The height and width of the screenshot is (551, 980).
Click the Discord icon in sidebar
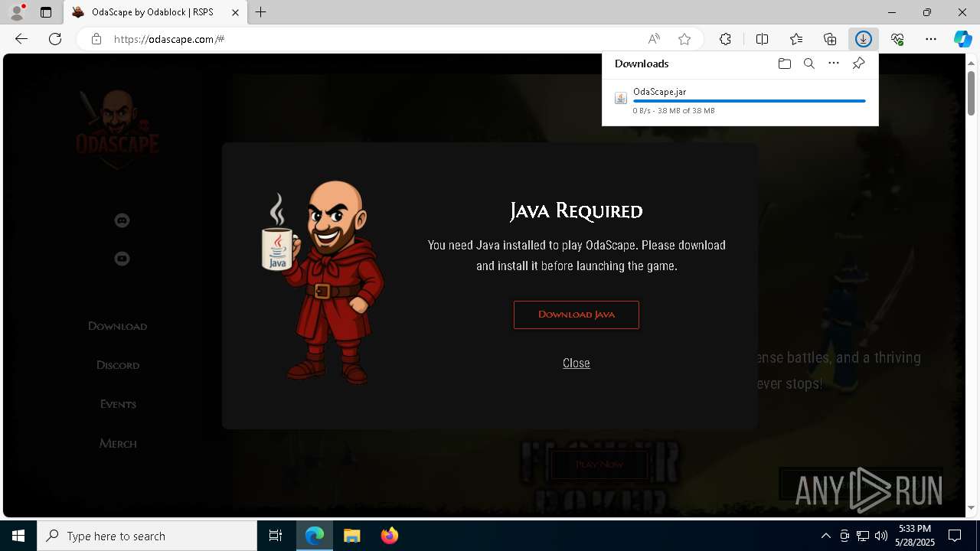[122, 220]
